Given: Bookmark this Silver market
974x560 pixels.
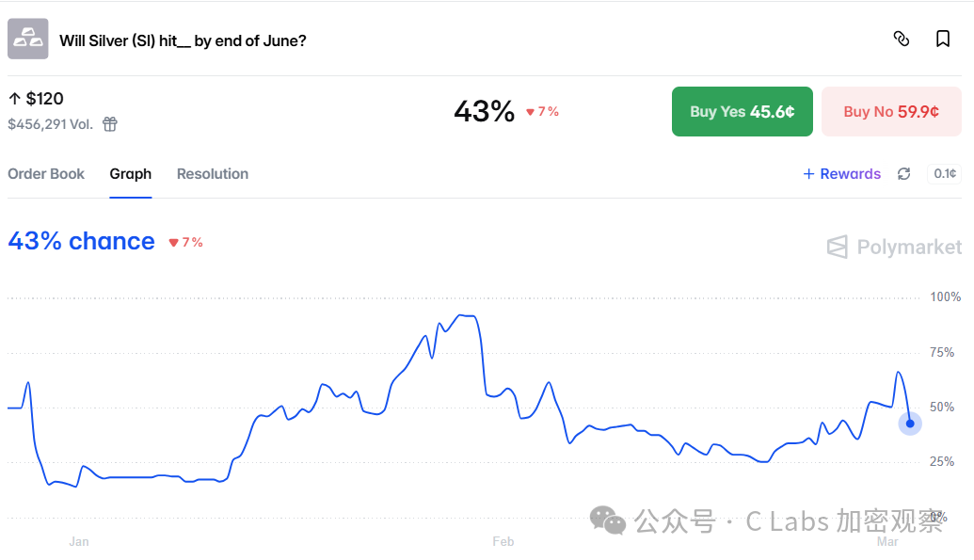Looking at the screenshot, I should (943, 39).
